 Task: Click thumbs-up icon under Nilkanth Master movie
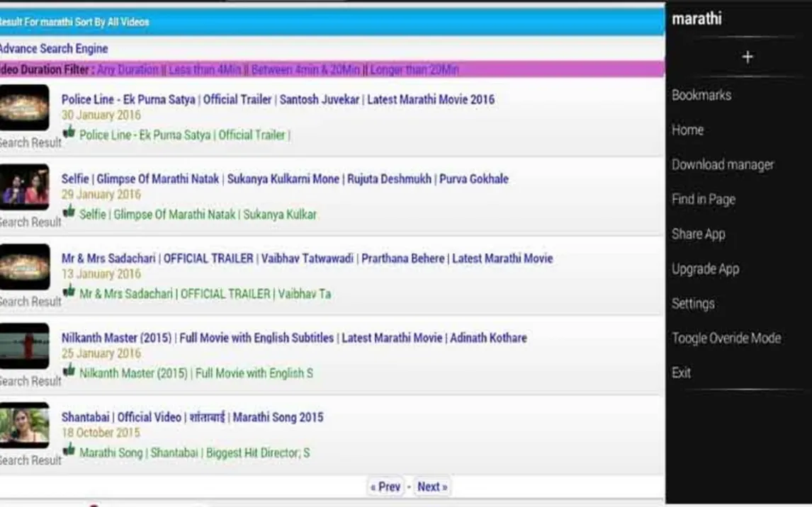click(x=69, y=370)
